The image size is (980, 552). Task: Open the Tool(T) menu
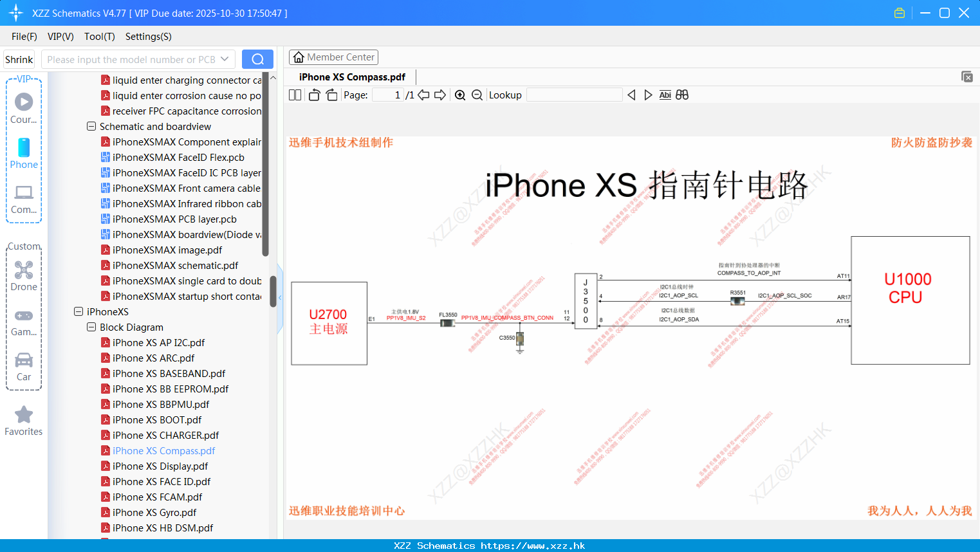tap(100, 37)
